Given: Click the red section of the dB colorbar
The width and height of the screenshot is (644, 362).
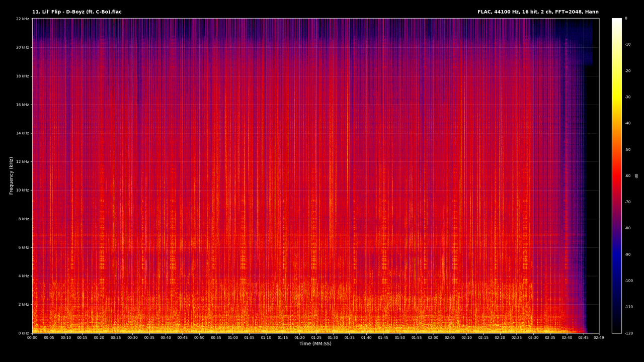Looking at the screenshot, I should (617, 176).
